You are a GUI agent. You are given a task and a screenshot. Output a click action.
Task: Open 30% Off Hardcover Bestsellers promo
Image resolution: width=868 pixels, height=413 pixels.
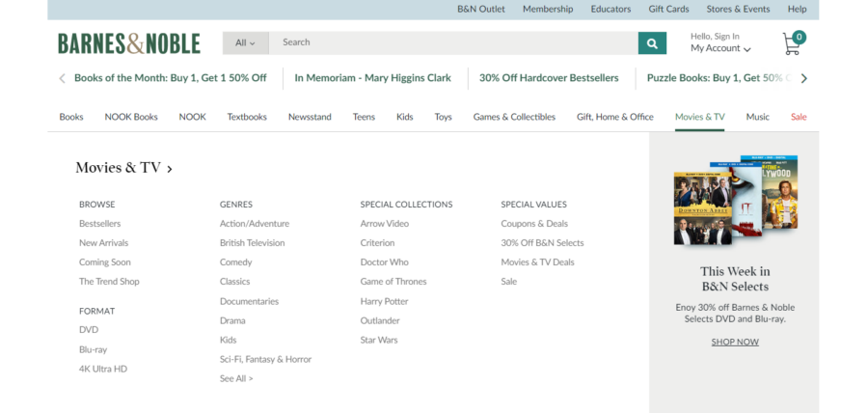549,78
